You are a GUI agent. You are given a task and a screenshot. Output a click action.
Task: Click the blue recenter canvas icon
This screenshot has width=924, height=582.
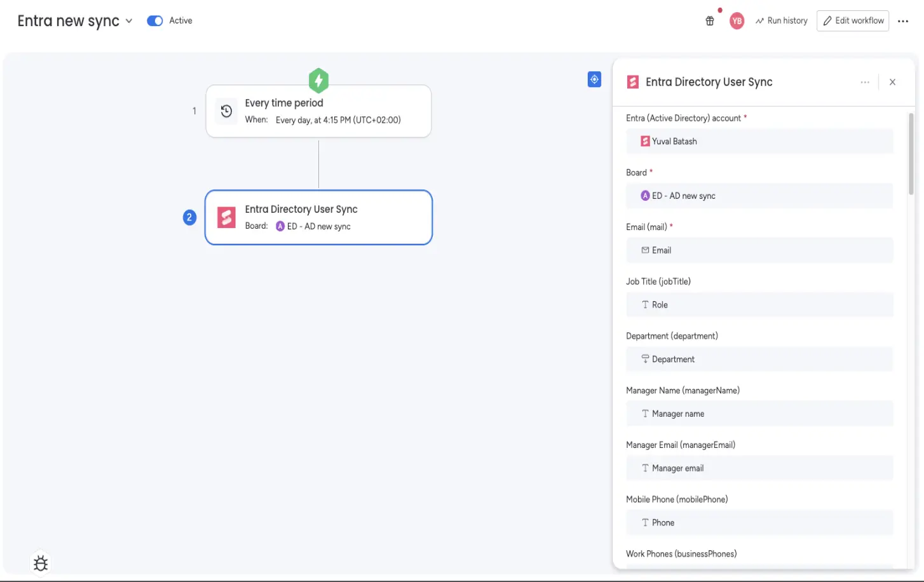tap(594, 79)
